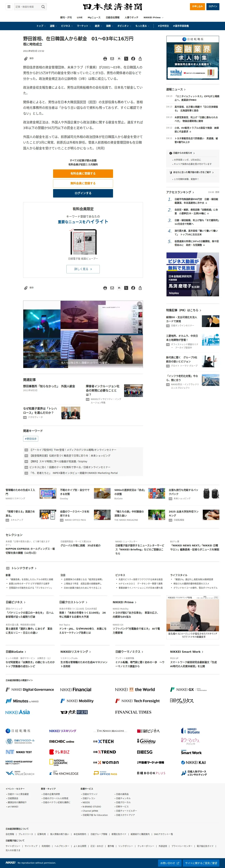Image resolution: width=225 pixels, height=868 pixels.
Task: Close the video ad with the X button
Action: click(x=140, y=304)
